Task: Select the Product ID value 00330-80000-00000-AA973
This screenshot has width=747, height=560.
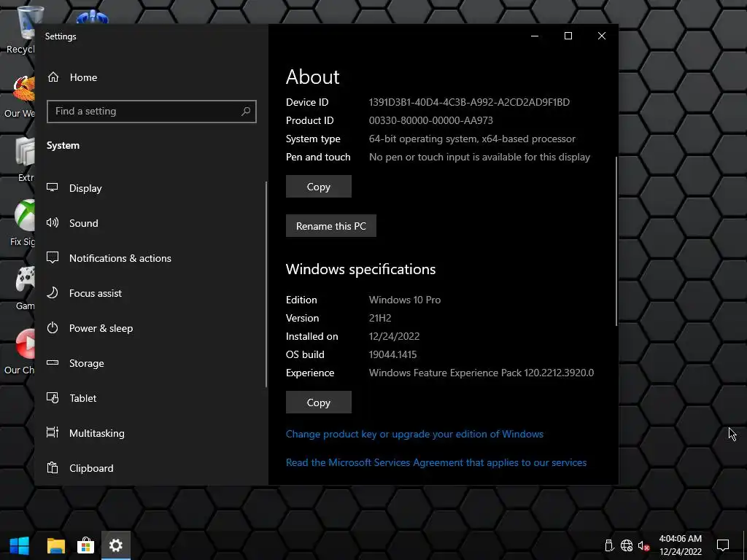Action: coord(430,120)
